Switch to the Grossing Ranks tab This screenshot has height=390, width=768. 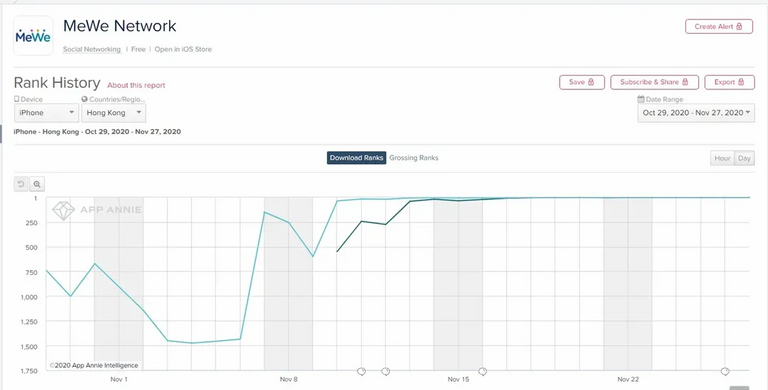pos(414,158)
